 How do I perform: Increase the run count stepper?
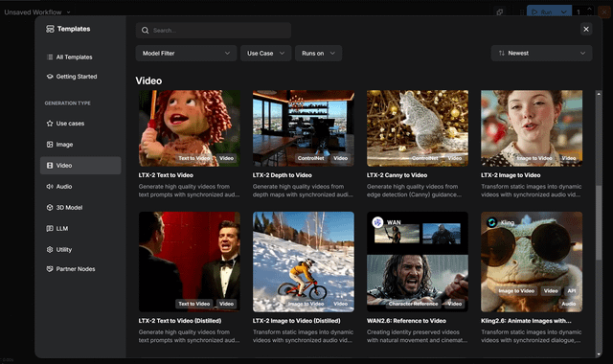(589, 9)
